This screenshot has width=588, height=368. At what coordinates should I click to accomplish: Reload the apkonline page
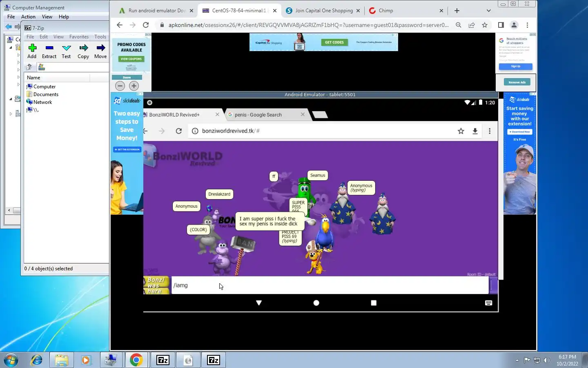click(146, 25)
